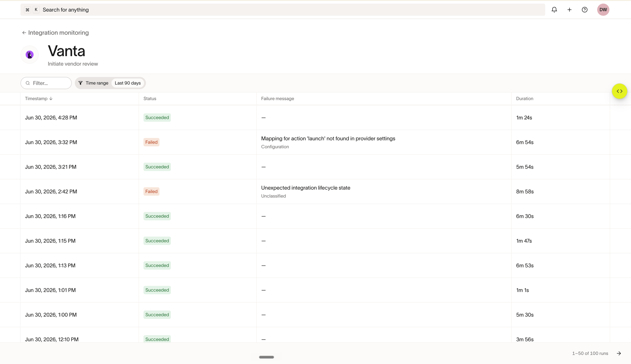Select the Jun 30, 2026, 4:28 PM run
The image size is (631, 364).
315,118
